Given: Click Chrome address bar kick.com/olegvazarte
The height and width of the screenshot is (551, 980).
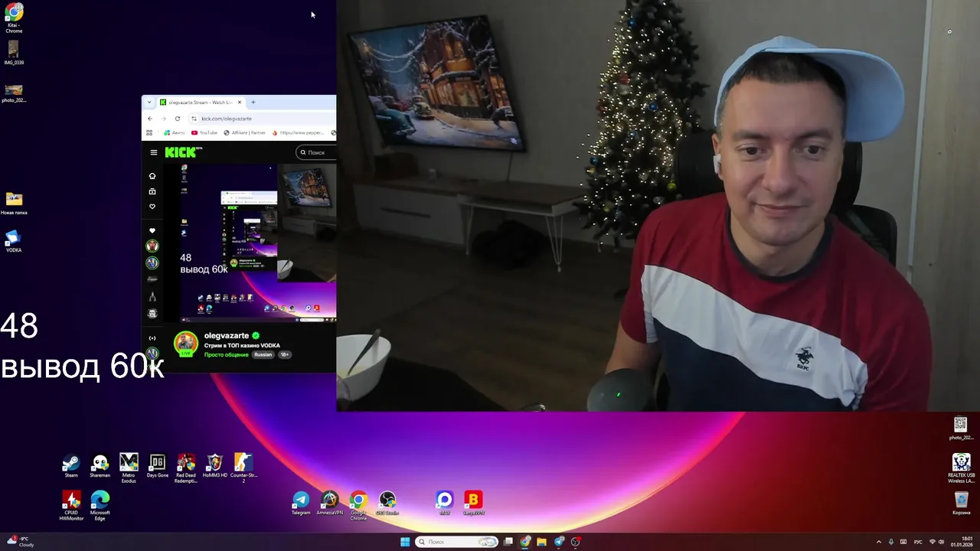Looking at the screenshot, I should point(263,119).
